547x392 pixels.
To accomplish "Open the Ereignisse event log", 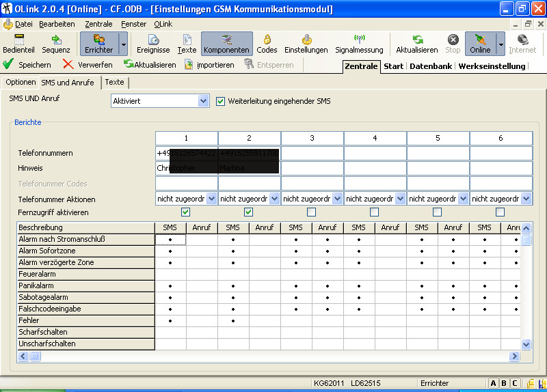I will [x=152, y=44].
